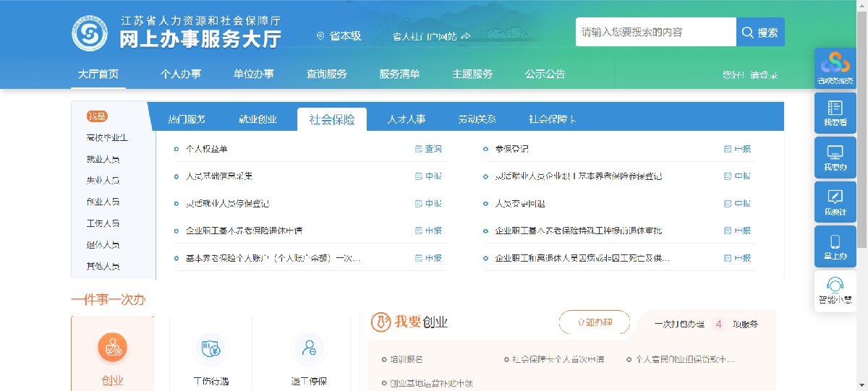
Task: Click into the search input field
Action: tap(655, 33)
